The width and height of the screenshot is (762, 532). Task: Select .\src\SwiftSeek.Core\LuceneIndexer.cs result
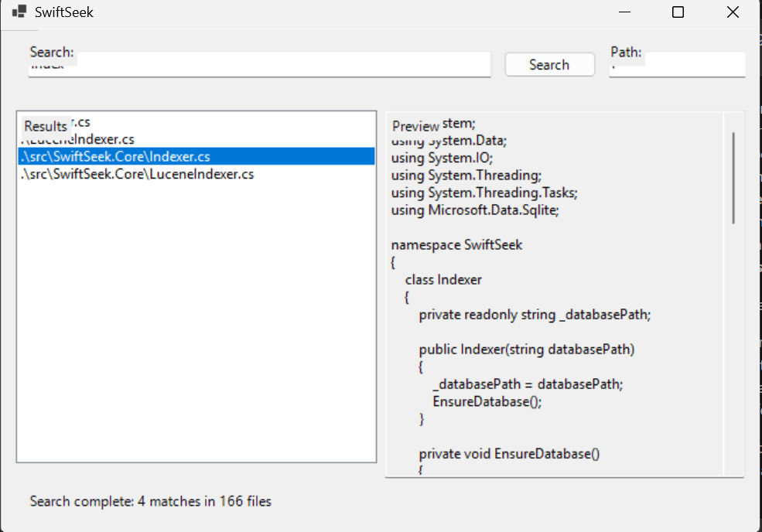tap(196, 174)
